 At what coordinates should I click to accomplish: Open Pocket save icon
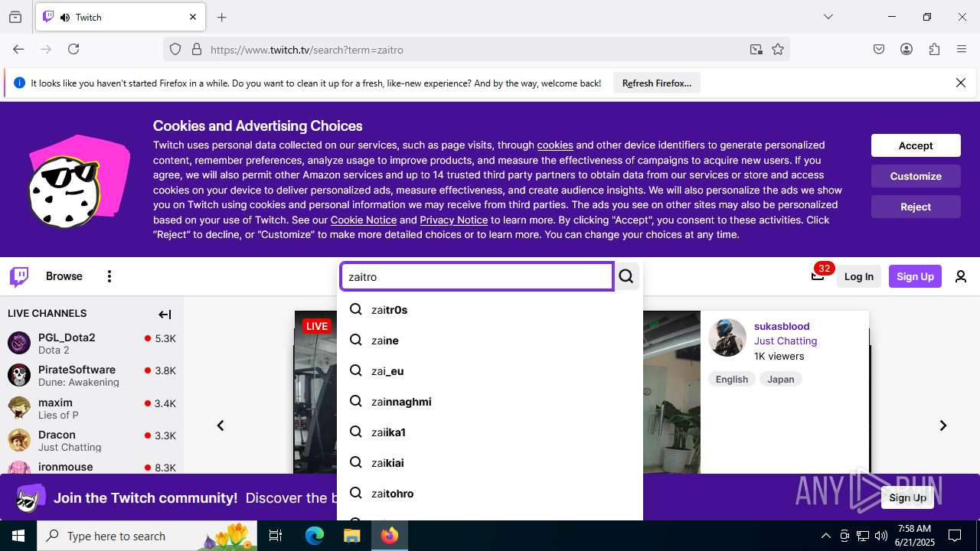click(x=879, y=49)
